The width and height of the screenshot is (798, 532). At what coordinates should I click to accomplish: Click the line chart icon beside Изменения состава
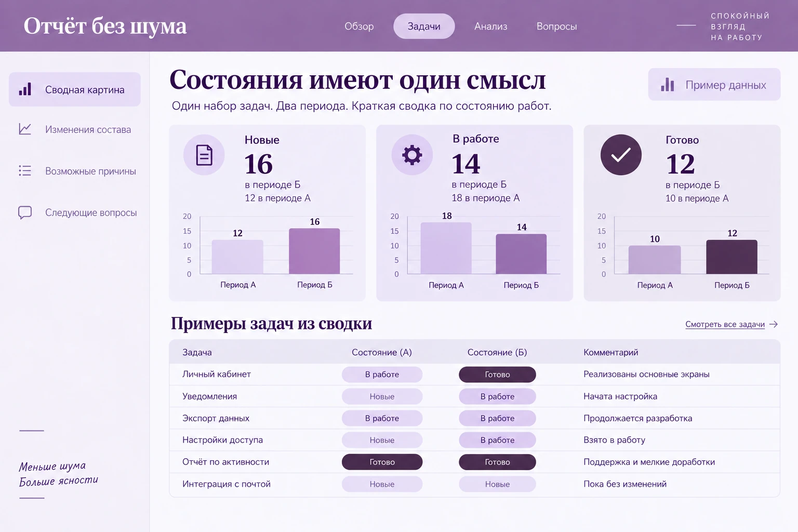(x=25, y=129)
